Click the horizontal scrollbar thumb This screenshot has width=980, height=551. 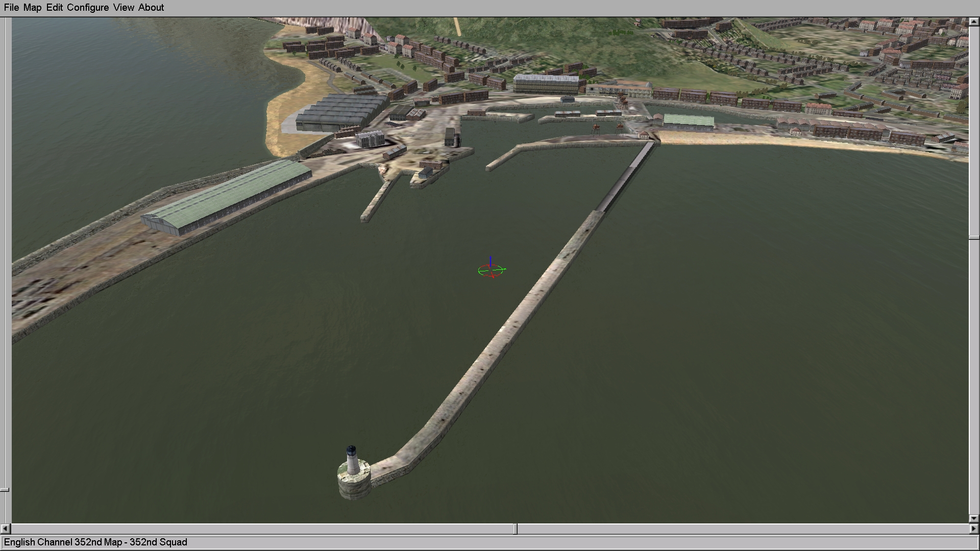(515, 529)
